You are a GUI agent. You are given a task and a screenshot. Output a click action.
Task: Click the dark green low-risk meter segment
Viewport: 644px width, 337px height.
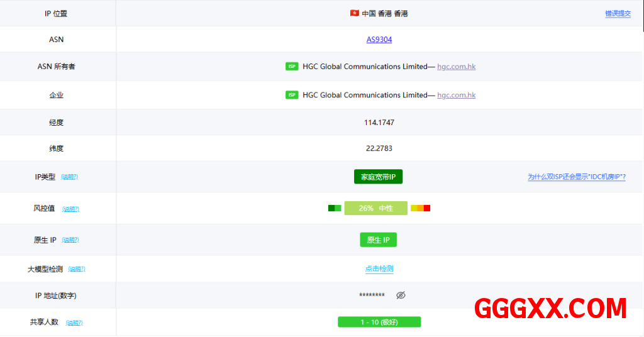pyautogui.click(x=331, y=208)
